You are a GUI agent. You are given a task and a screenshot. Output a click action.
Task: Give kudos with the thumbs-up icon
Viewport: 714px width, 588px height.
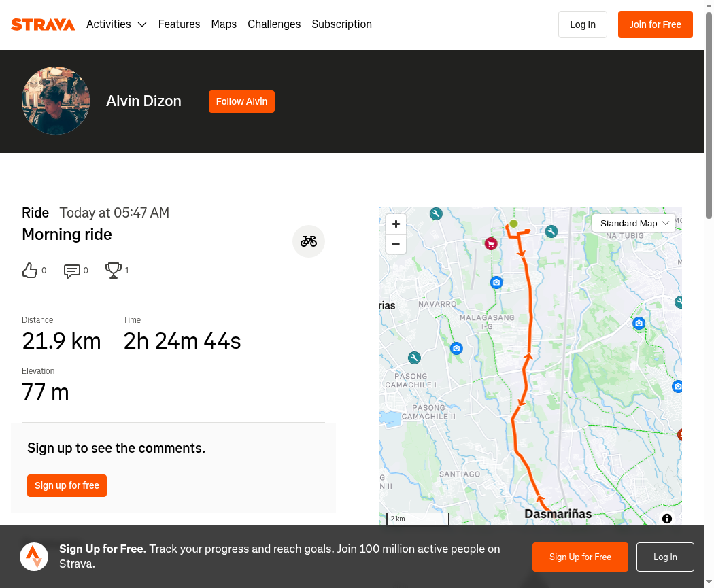coord(30,271)
